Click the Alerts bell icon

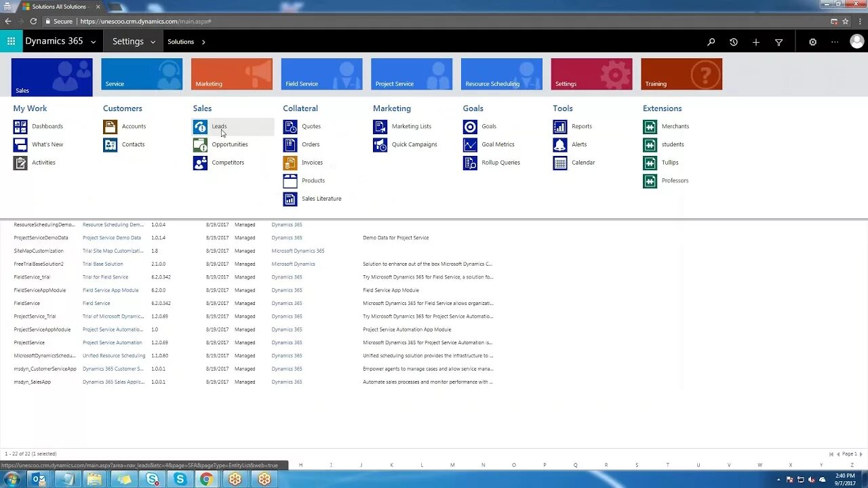tap(560, 144)
